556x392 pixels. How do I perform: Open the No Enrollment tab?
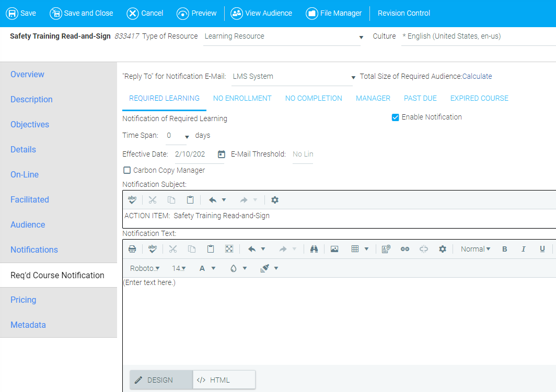point(242,98)
